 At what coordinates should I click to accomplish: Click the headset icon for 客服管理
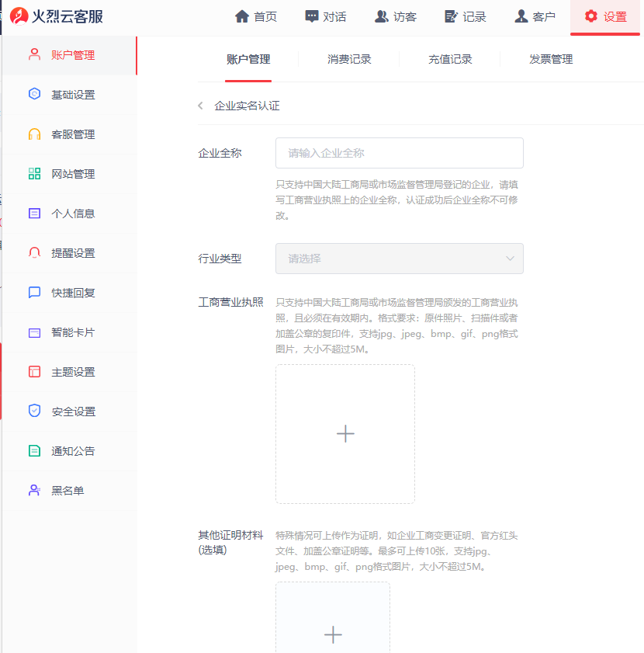click(x=35, y=134)
